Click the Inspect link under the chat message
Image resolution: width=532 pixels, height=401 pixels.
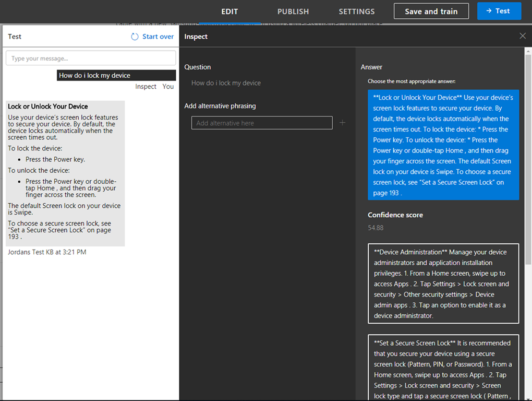click(x=146, y=87)
